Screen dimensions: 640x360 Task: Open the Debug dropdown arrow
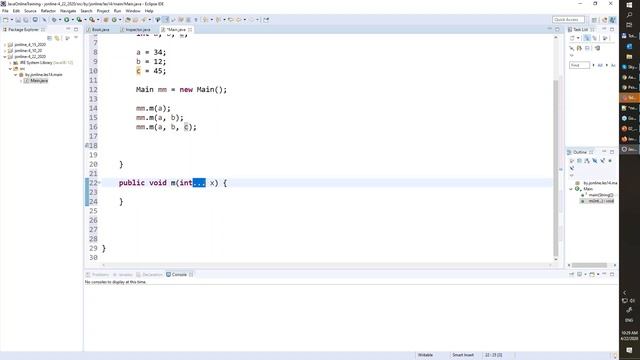[60, 20]
